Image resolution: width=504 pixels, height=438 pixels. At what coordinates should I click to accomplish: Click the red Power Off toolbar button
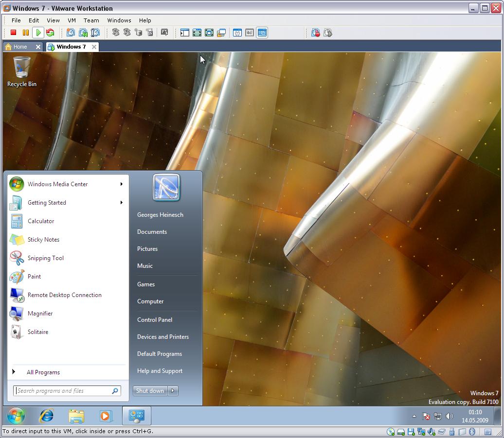pyautogui.click(x=13, y=33)
